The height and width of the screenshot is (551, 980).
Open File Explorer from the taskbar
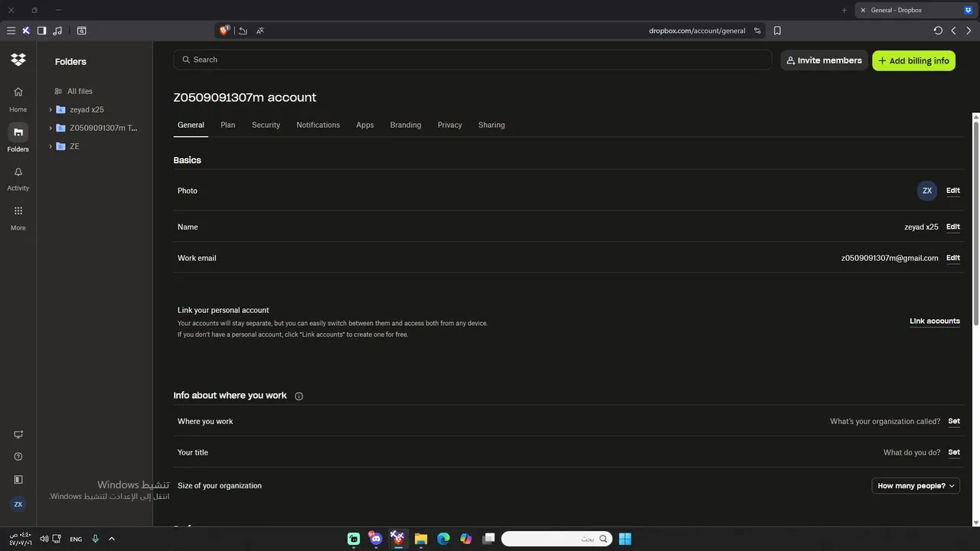click(420, 539)
